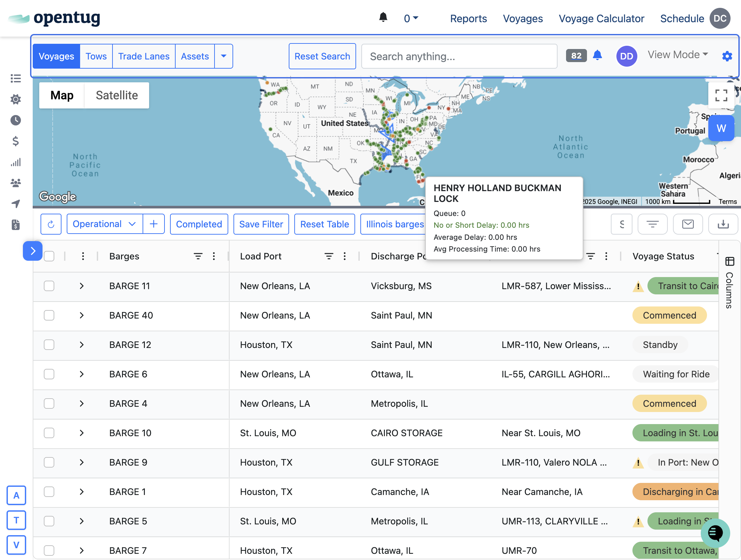Expand the BARGE 40 row

82,316
